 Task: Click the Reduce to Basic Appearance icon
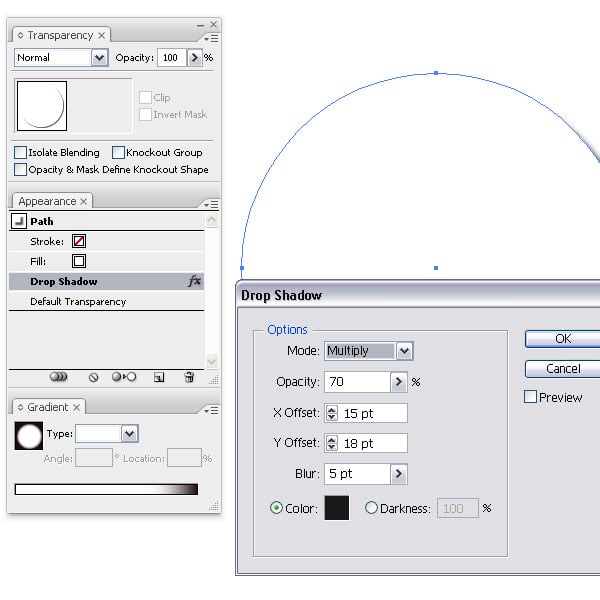pyautogui.click(x=124, y=377)
